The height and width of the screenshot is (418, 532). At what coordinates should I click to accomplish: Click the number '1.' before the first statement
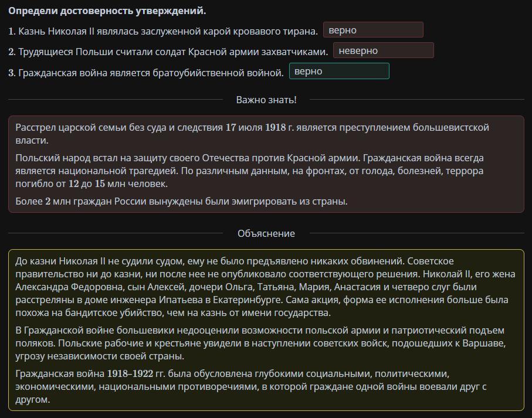coord(12,31)
